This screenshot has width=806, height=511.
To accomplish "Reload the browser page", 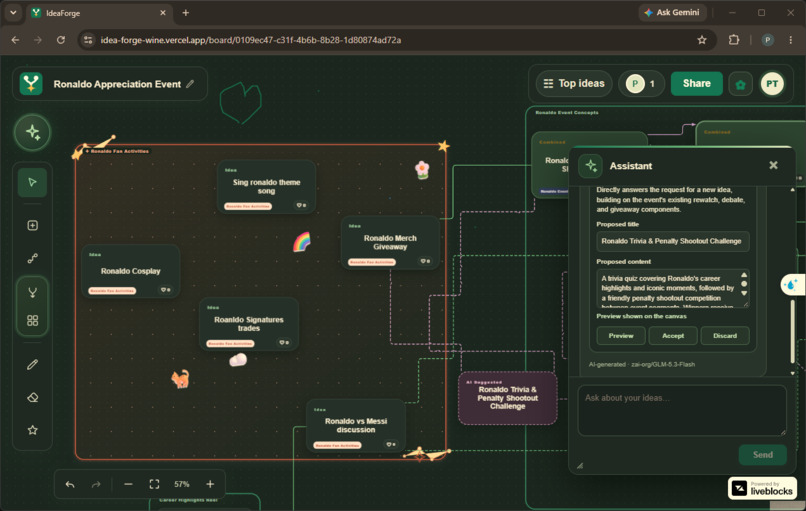I will tap(61, 40).
